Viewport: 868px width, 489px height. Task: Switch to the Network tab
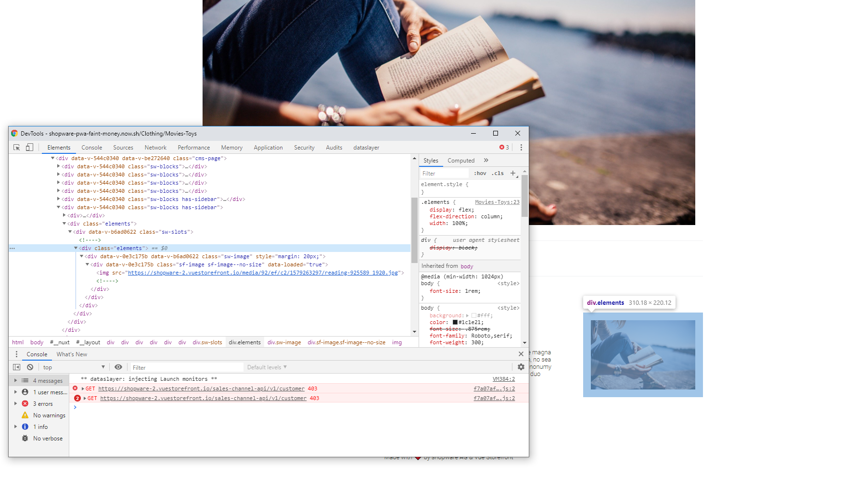(x=155, y=147)
